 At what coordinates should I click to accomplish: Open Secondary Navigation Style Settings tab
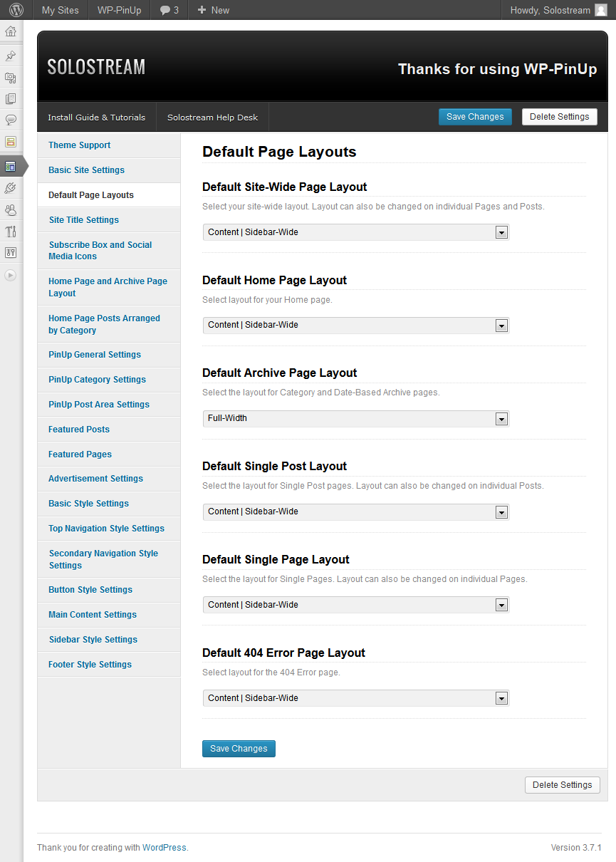(109, 559)
